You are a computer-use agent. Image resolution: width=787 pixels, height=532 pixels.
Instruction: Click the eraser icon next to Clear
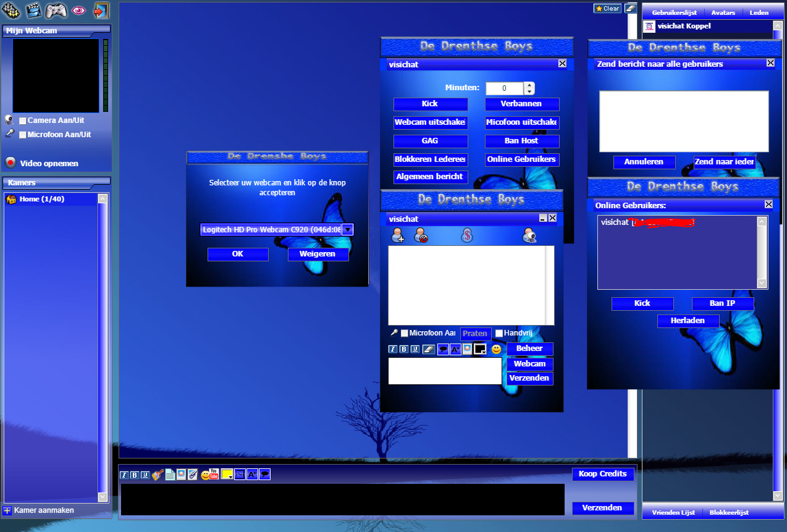tap(630, 8)
